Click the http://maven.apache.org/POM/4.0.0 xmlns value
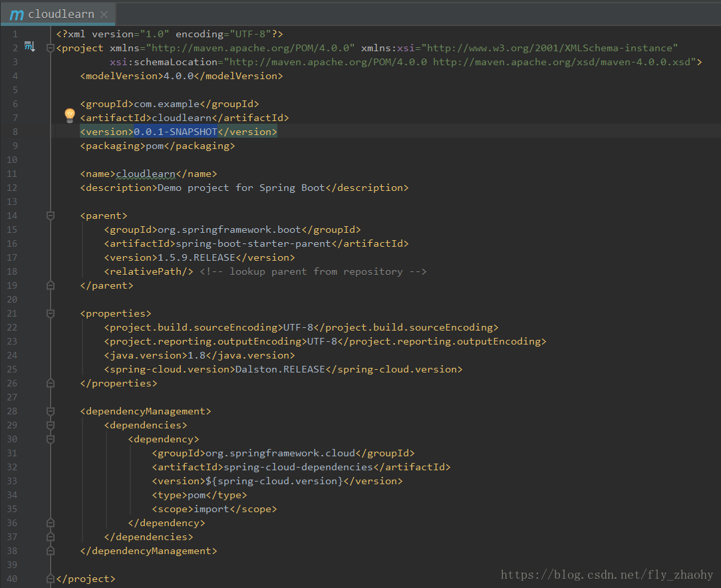 pyautogui.click(x=251, y=48)
